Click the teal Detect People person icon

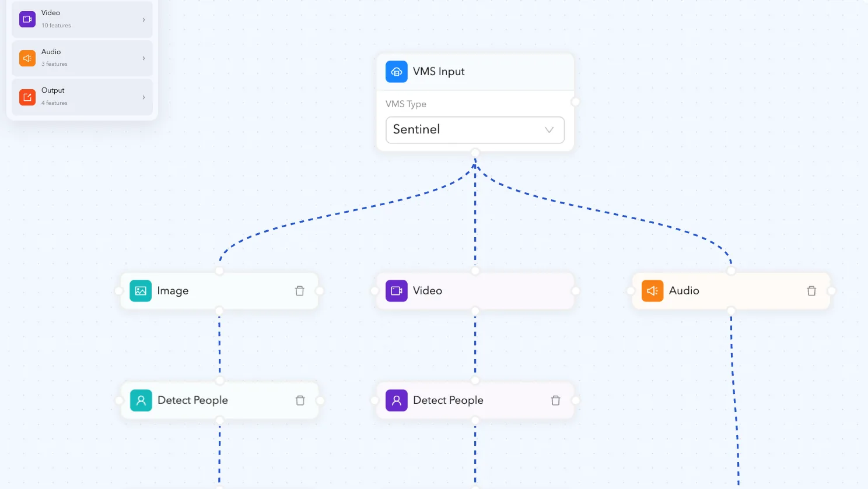click(x=141, y=400)
